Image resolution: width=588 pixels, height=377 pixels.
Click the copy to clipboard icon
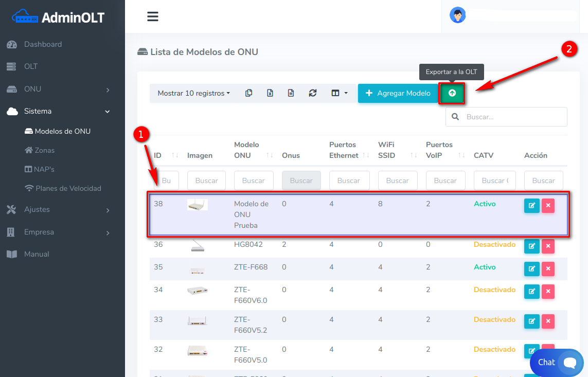pos(249,93)
